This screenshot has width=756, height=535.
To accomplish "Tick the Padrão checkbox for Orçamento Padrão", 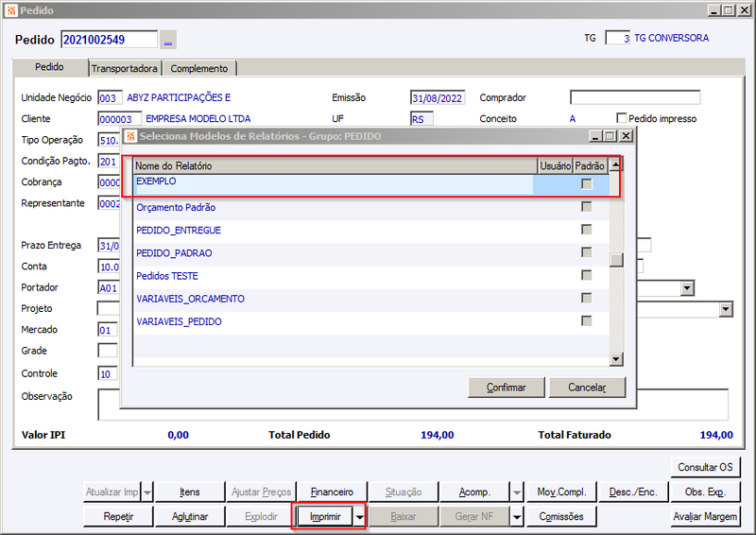I will pos(586,206).
